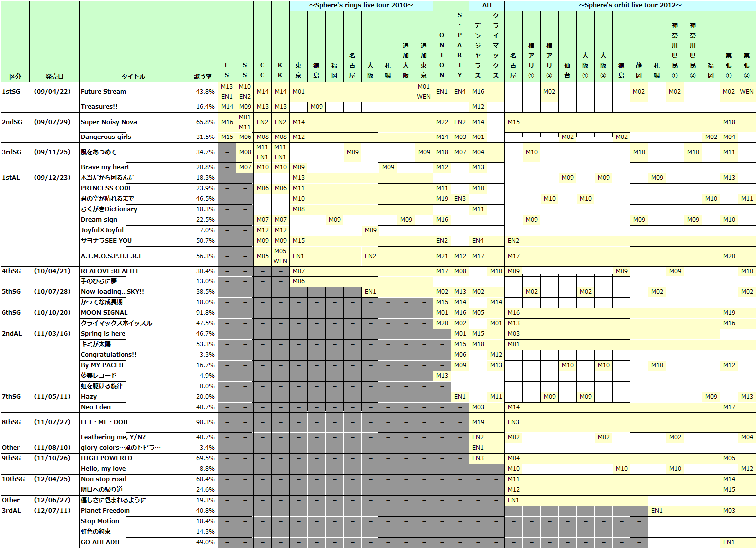Viewport: 756px width, 548px height.
Task: Select the GO AHEAD!! title cell
Action: pos(133,542)
